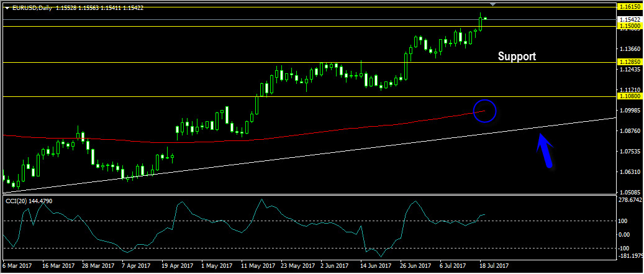Click the 1.09985 price scale value
This screenshot has height=274, width=644.
(x=630, y=110)
